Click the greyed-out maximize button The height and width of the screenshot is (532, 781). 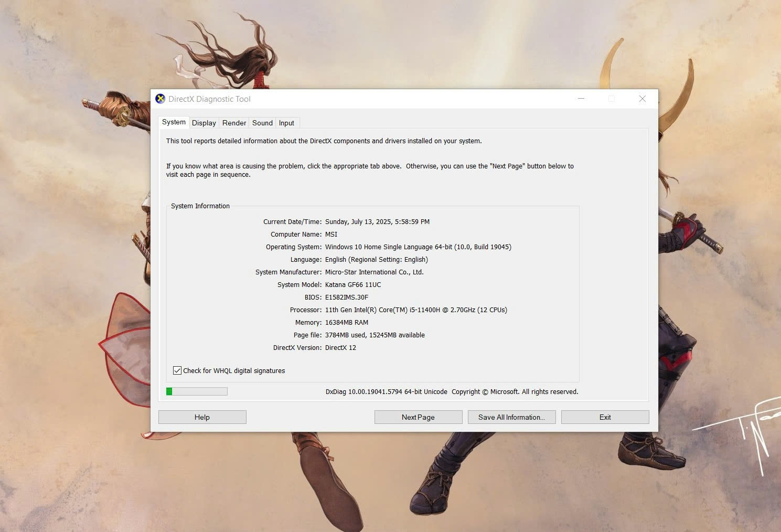tap(612, 99)
